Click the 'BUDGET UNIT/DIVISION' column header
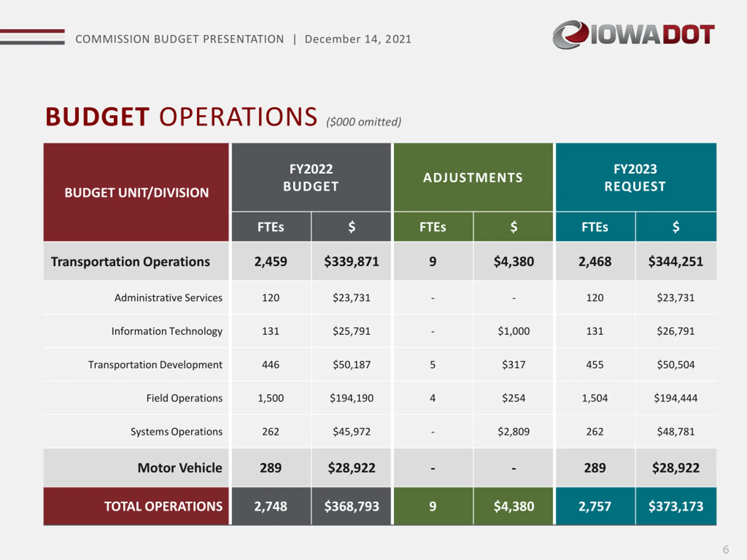Screen dimensions: 747x560 coord(137,192)
